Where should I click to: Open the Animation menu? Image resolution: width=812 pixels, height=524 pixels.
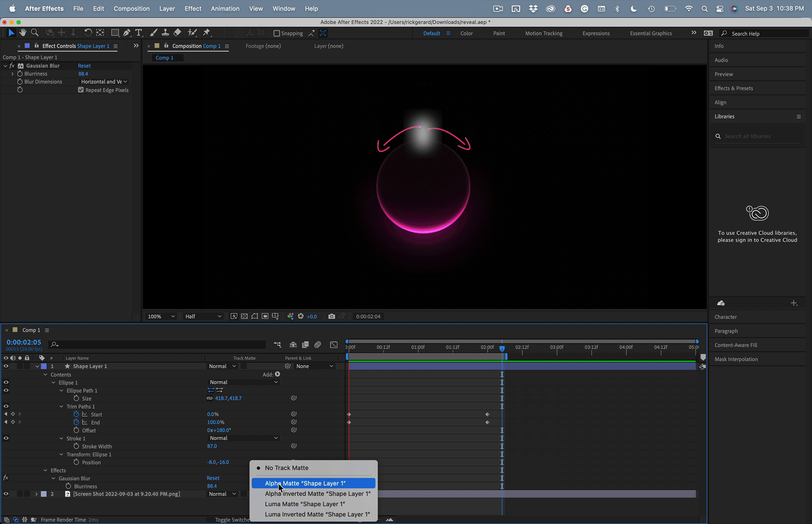pyautogui.click(x=225, y=8)
